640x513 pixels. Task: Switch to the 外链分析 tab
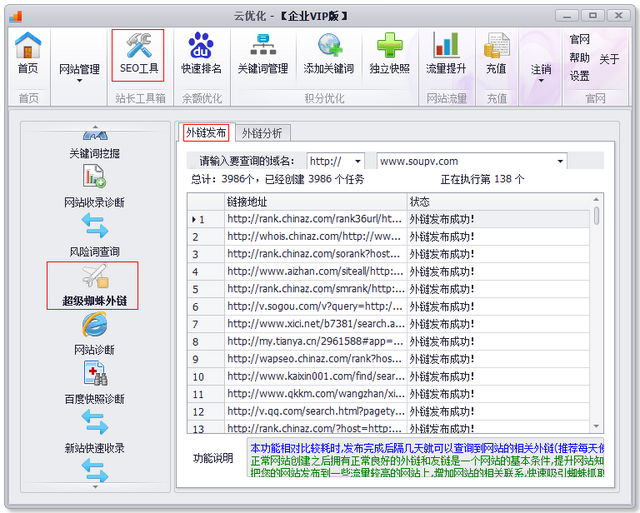pyautogui.click(x=262, y=133)
